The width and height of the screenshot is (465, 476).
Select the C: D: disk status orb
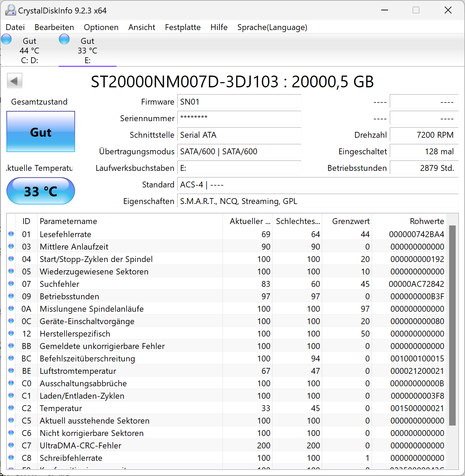click(6, 39)
